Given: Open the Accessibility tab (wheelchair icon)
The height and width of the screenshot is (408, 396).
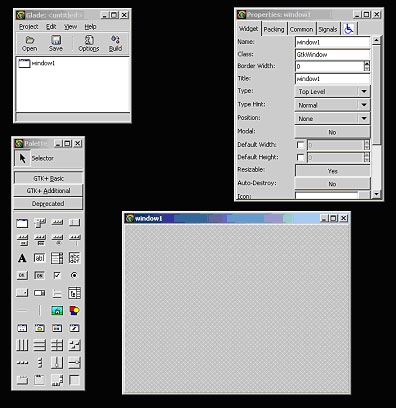Looking at the screenshot, I should point(349,29).
